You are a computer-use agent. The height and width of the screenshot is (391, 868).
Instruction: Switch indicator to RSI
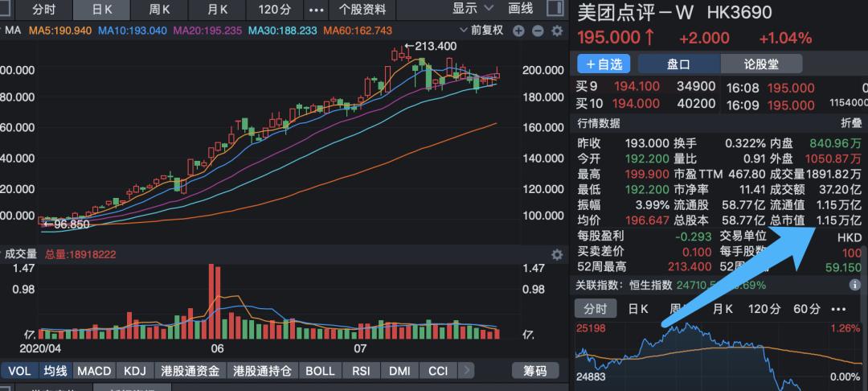[361, 371]
